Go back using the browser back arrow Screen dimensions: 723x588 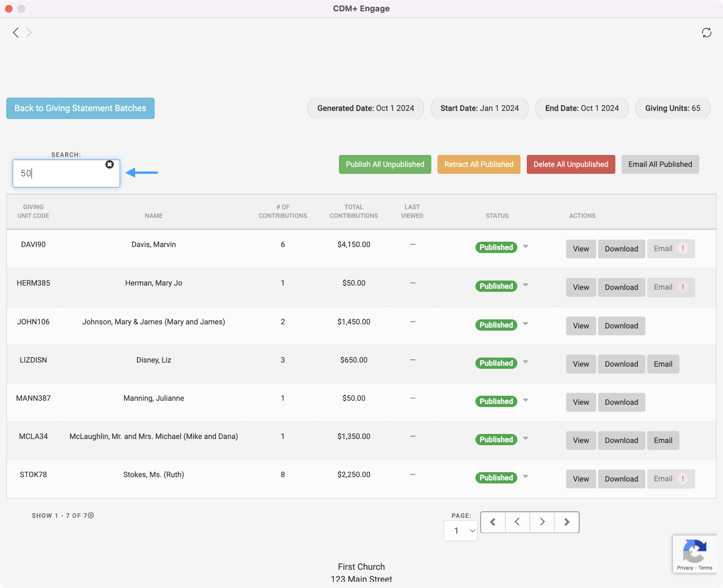[x=16, y=33]
